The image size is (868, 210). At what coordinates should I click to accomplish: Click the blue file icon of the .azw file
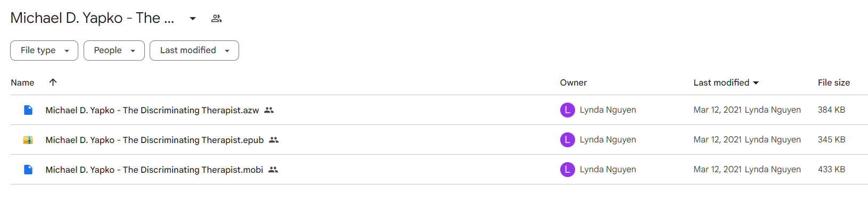28,110
